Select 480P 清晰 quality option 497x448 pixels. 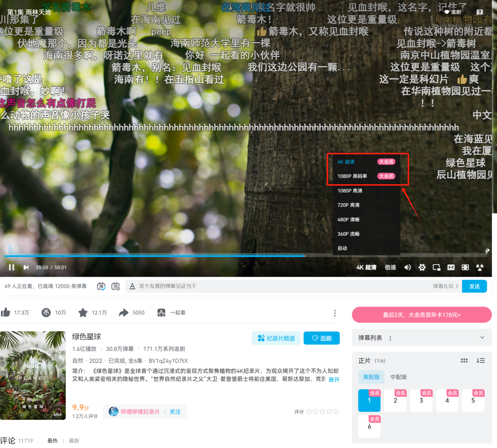coord(366,220)
